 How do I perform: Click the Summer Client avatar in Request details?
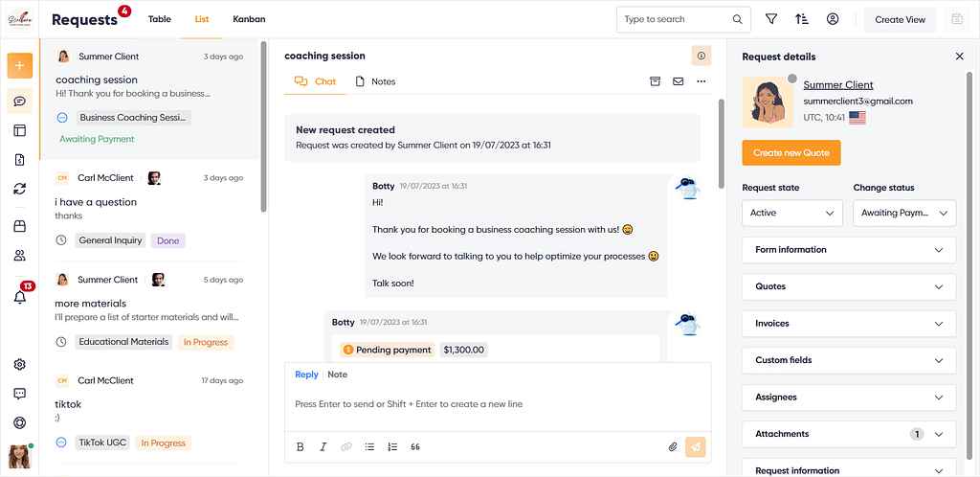[768, 102]
